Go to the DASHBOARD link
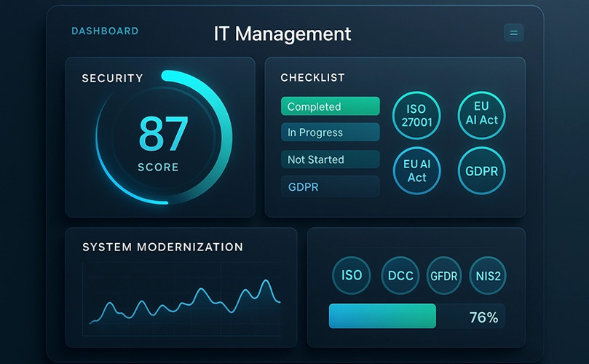The image size is (589, 364). [105, 31]
